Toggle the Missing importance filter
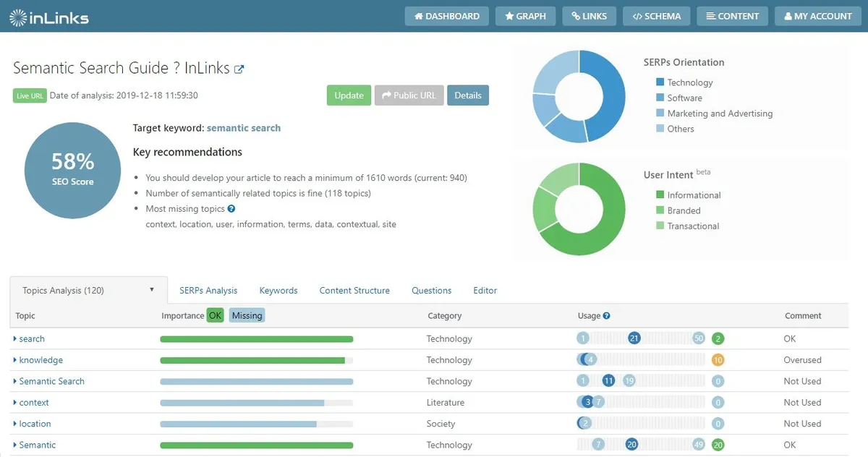This screenshot has width=868, height=457. (247, 315)
